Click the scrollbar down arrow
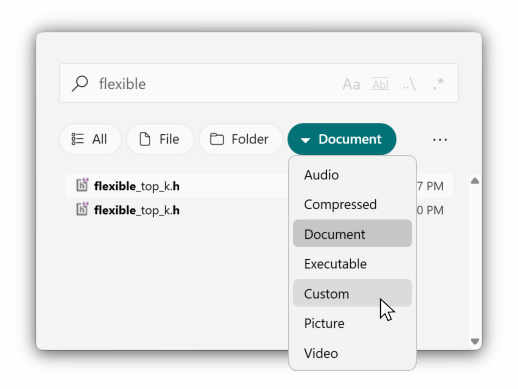This screenshot has height=389, width=518. [x=475, y=341]
